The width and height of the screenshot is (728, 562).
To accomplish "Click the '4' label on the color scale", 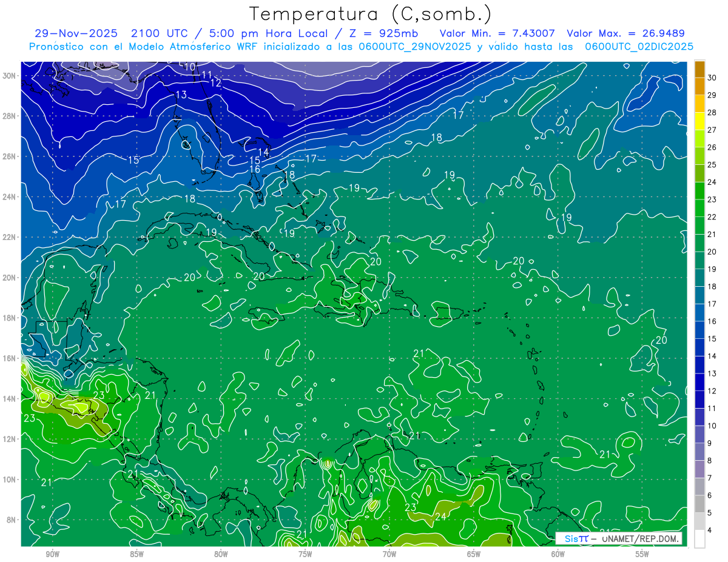I will (x=709, y=530).
